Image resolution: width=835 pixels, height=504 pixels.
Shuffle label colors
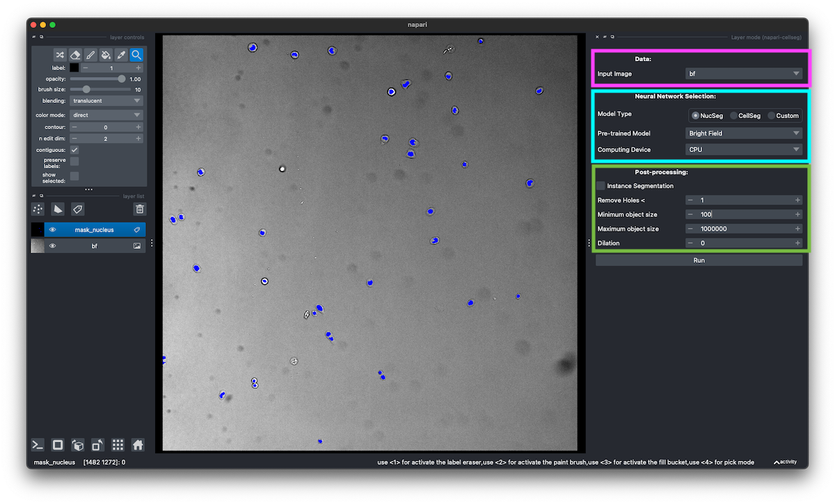coord(61,54)
